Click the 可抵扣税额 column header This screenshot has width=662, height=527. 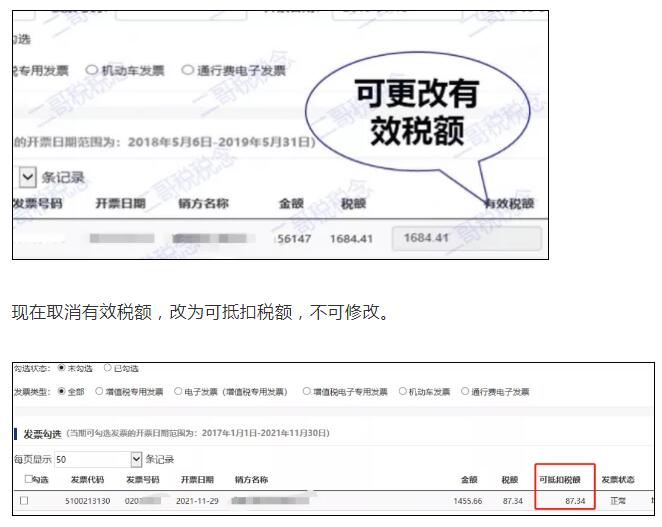pyautogui.click(x=560, y=480)
